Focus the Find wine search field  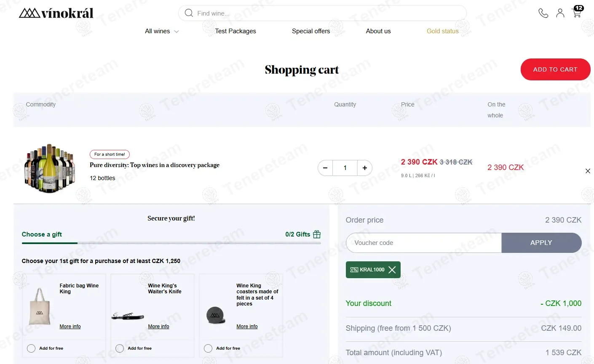click(322, 13)
